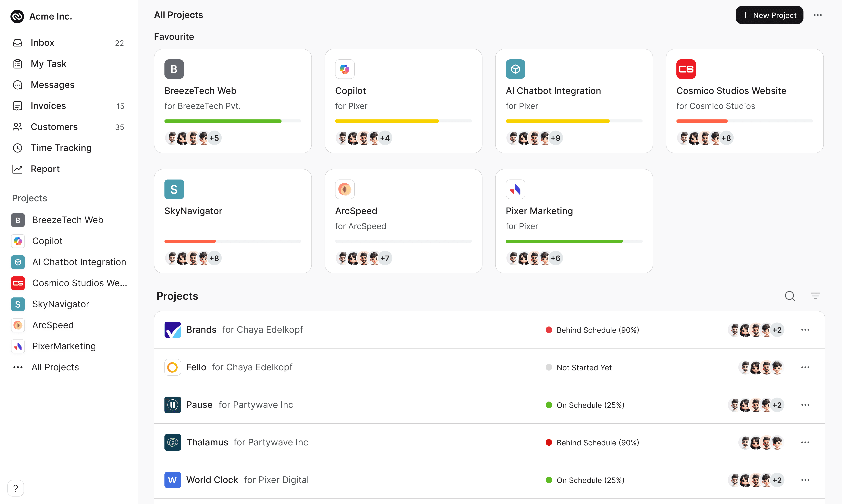The width and height of the screenshot is (842, 504).
Task: Click the Brands project checkmark icon
Action: 173,330
